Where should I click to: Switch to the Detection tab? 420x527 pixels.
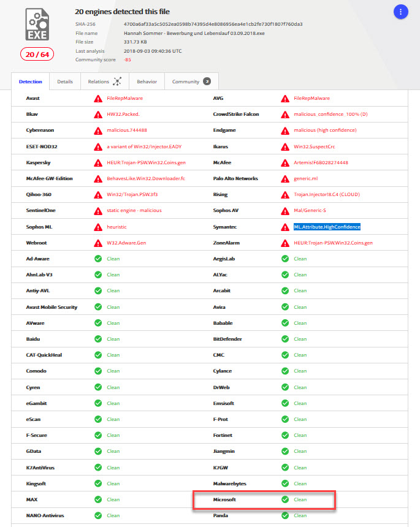(x=30, y=82)
